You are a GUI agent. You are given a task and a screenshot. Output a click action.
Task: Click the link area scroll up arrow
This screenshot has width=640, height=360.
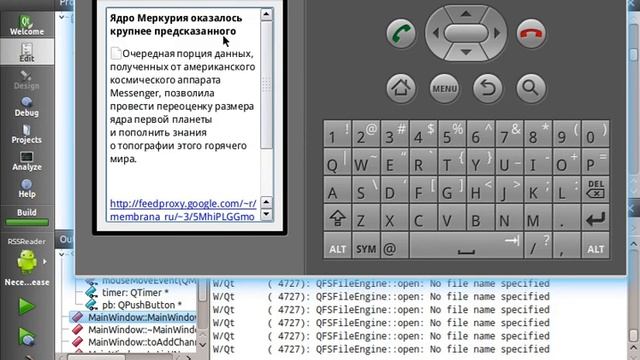coord(266,202)
